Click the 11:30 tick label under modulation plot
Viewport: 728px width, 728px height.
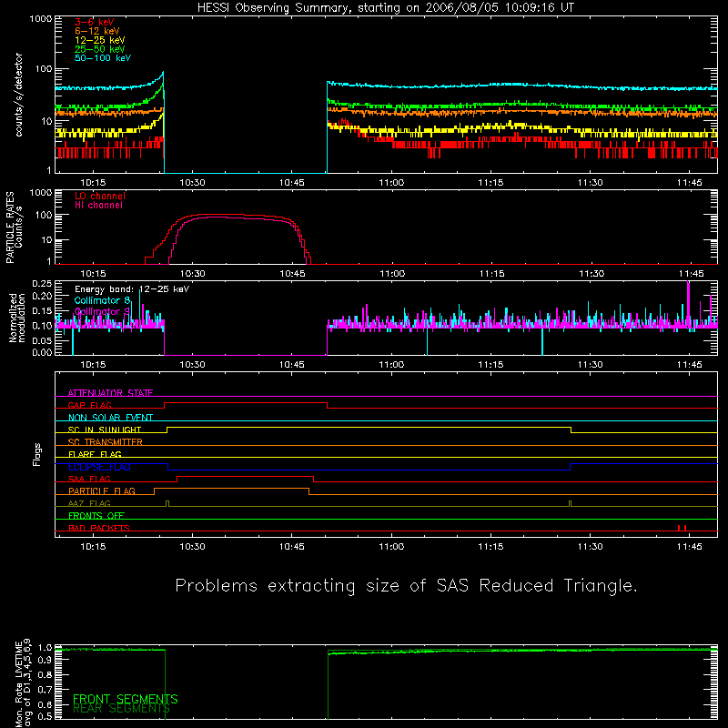click(x=590, y=365)
